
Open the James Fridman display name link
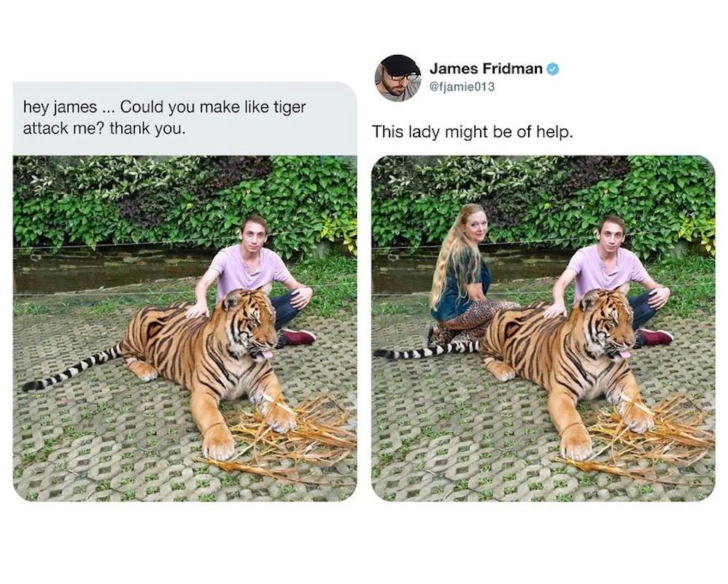(486, 69)
